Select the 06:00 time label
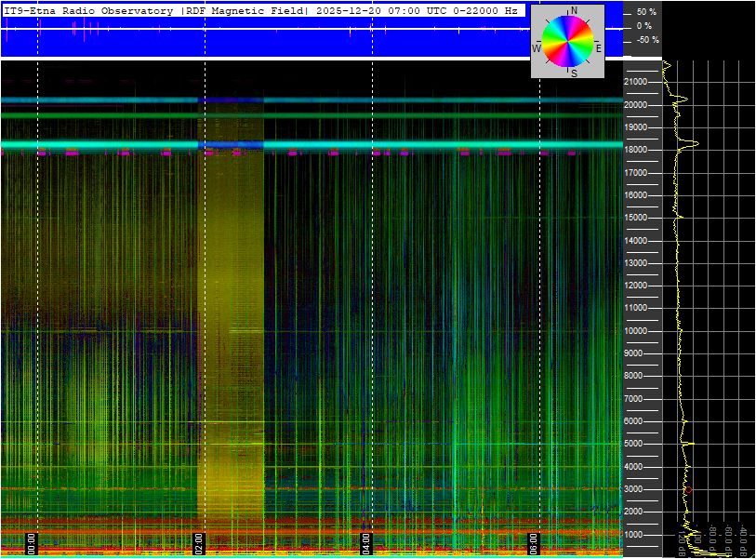Viewport: 756px width, 559px height. [533, 544]
